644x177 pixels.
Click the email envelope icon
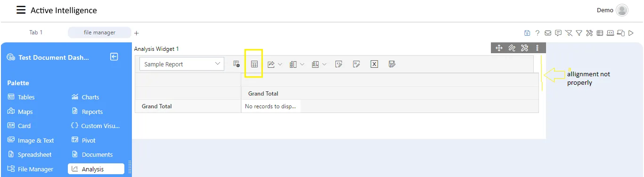click(548, 33)
